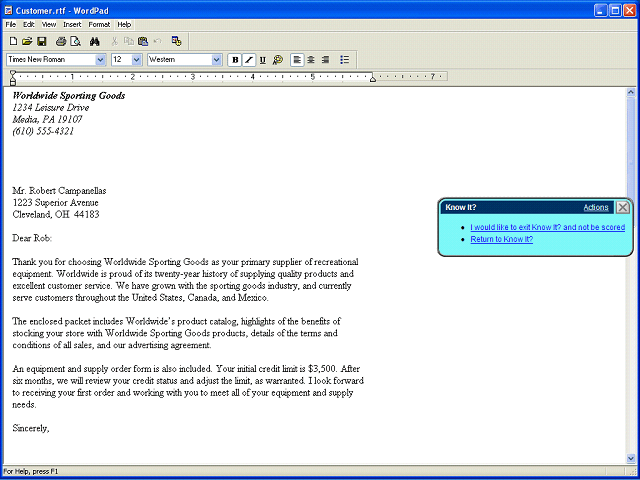Click the line 'Cleveland, OH 44183'

click(x=56, y=215)
